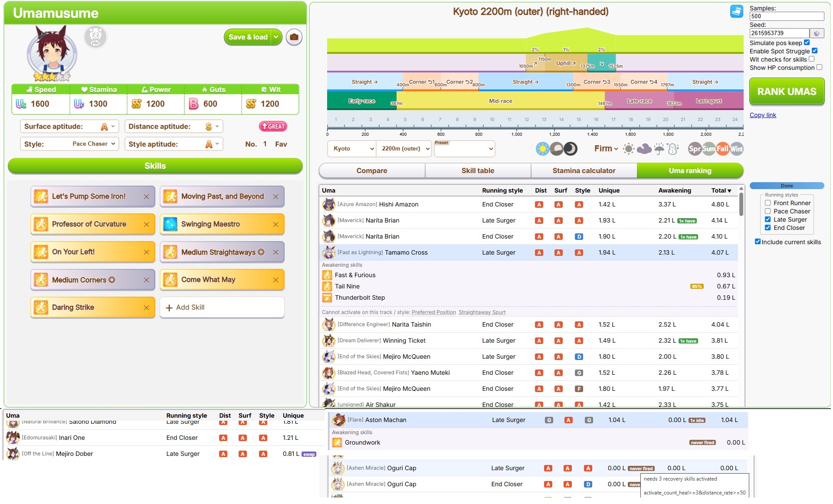
Task: Remove the Moving Past, and Beyond skill
Action: (275, 197)
